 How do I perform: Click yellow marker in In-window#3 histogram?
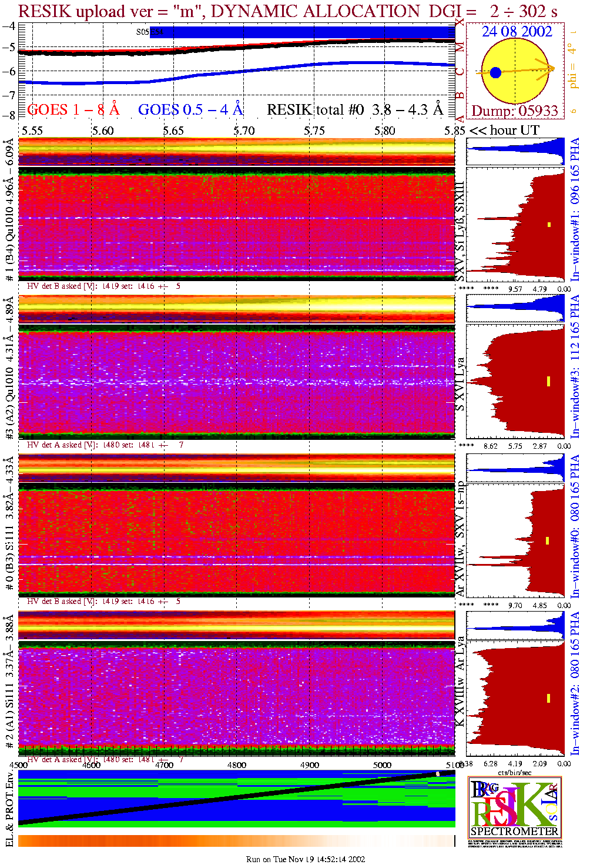pos(548,382)
